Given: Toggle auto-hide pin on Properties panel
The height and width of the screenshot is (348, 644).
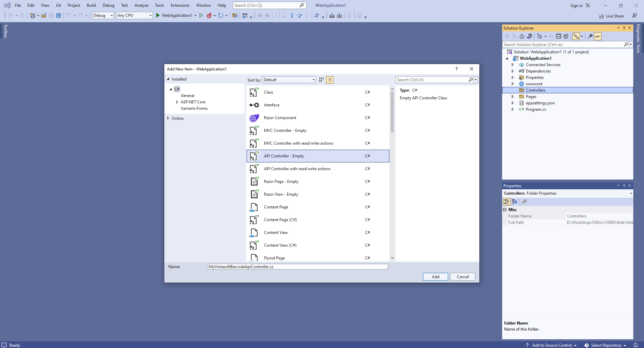Looking at the screenshot, I should pyautogui.click(x=624, y=186).
